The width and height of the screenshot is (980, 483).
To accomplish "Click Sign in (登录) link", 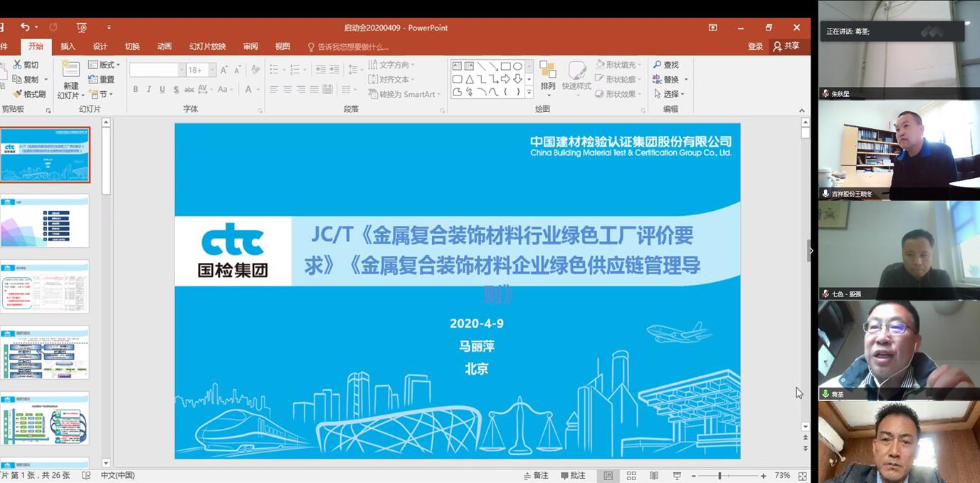I will coord(755,46).
